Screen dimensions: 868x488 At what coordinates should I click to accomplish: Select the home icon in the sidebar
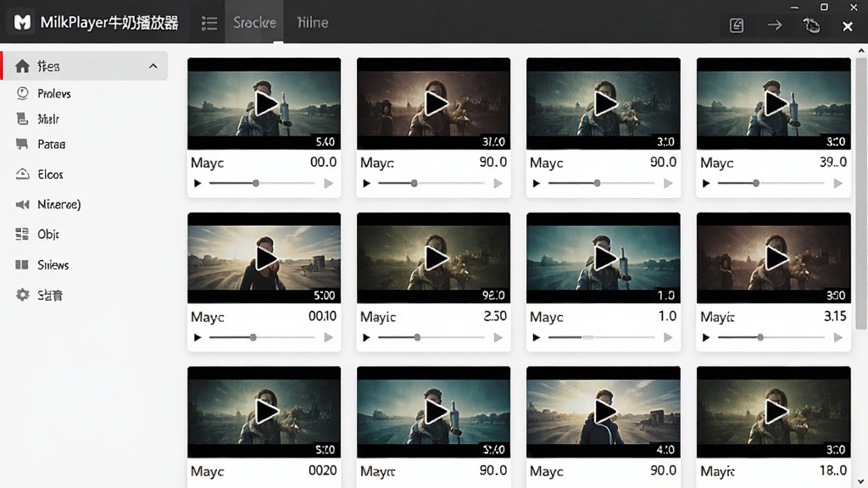pos(22,66)
